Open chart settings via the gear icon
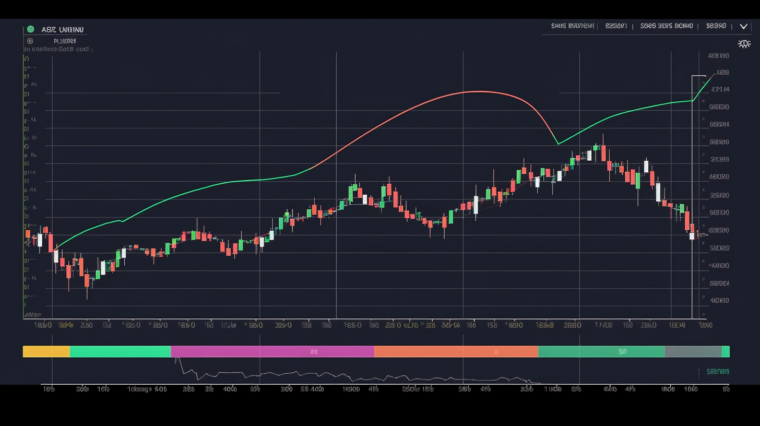The image size is (760, 426). click(x=743, y=44)
